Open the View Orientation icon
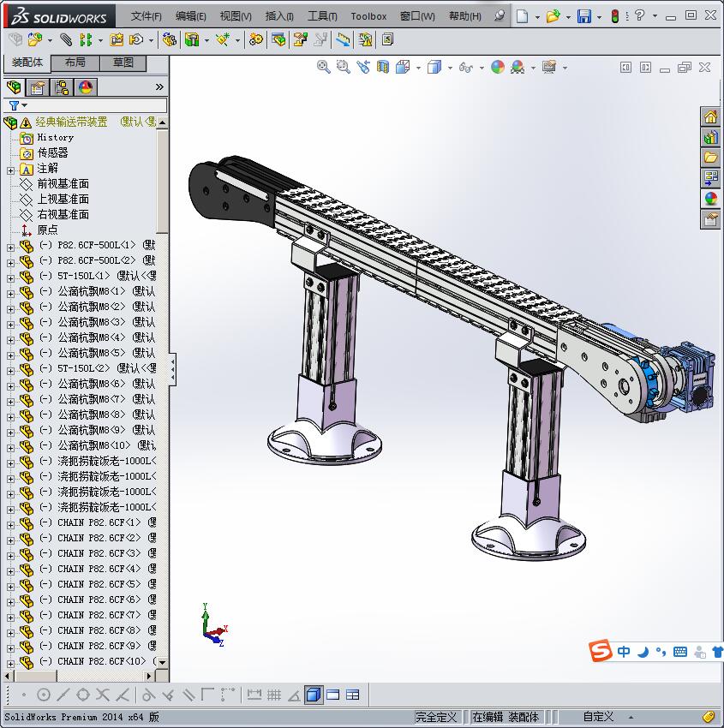Viewport: 724px width, 728px height. [x=403, y=68]
